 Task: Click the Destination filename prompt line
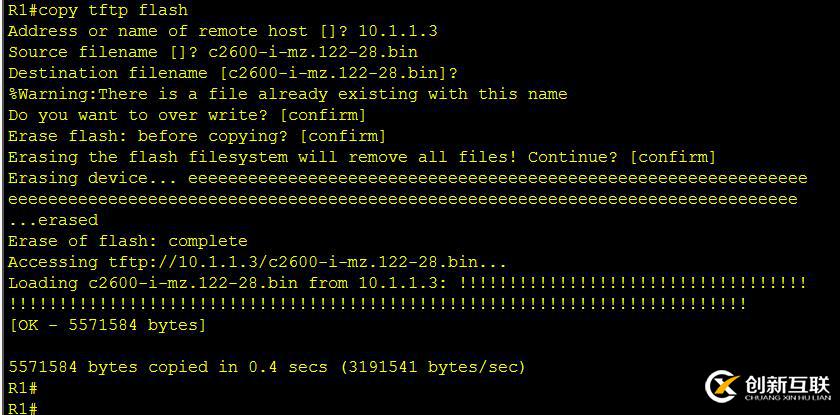coord(232,73)
